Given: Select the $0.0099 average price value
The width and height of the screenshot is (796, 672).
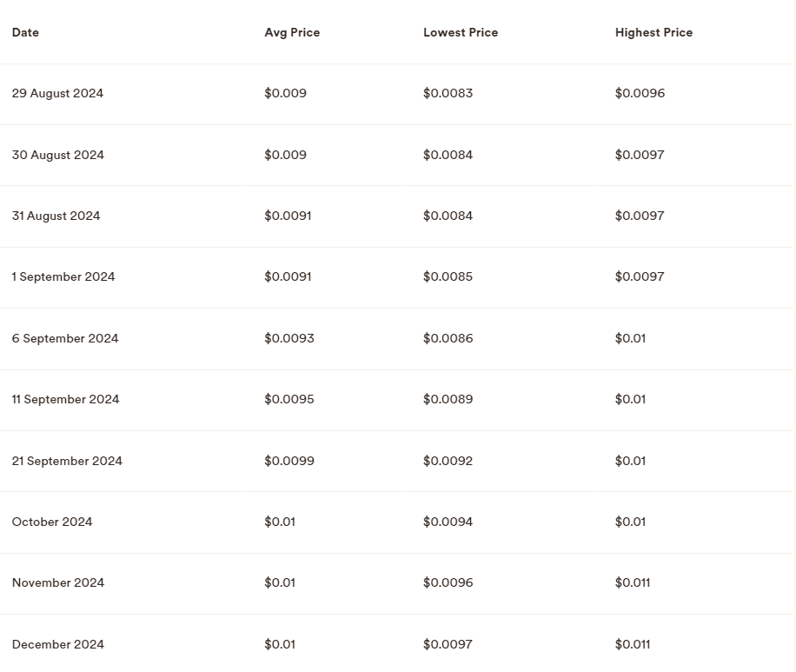Looking at the screenshot, I should pyautogui.click(x=289, y=461).
